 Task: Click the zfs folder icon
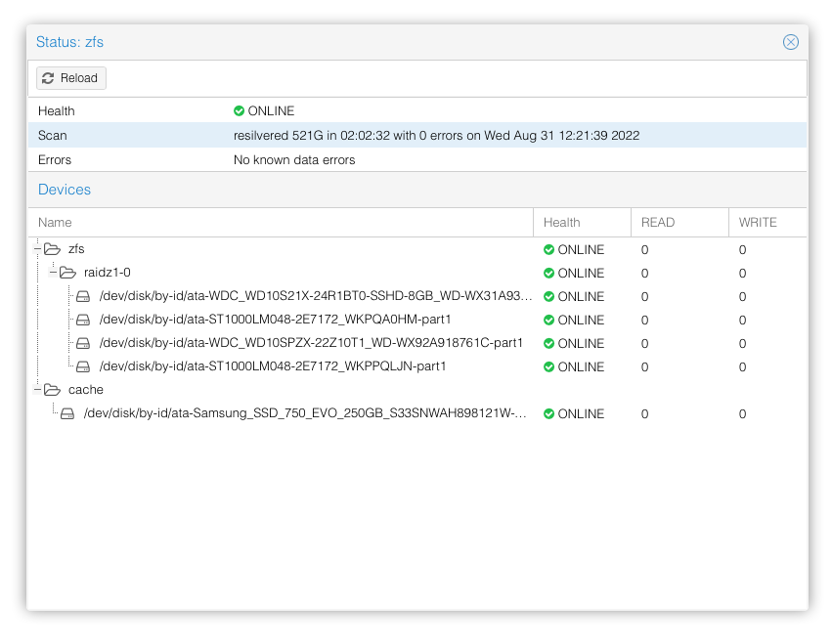coord(52,249)
